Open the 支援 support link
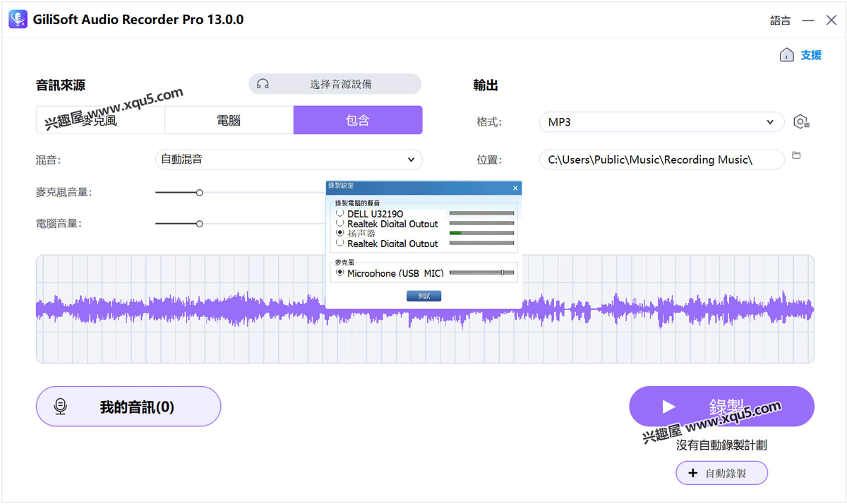This screenshot has width=847, height=504. pos(811,55)
